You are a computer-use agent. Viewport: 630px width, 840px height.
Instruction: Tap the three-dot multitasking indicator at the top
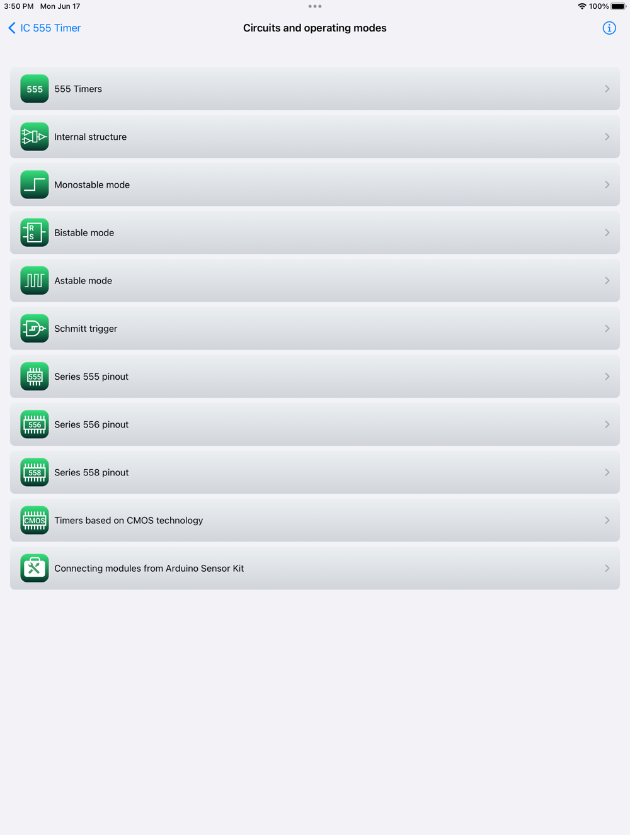coord(315,6)
